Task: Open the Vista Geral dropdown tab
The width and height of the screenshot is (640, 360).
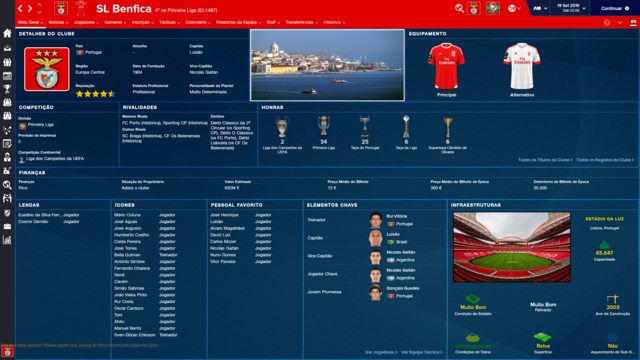Action: click(30, 22)
